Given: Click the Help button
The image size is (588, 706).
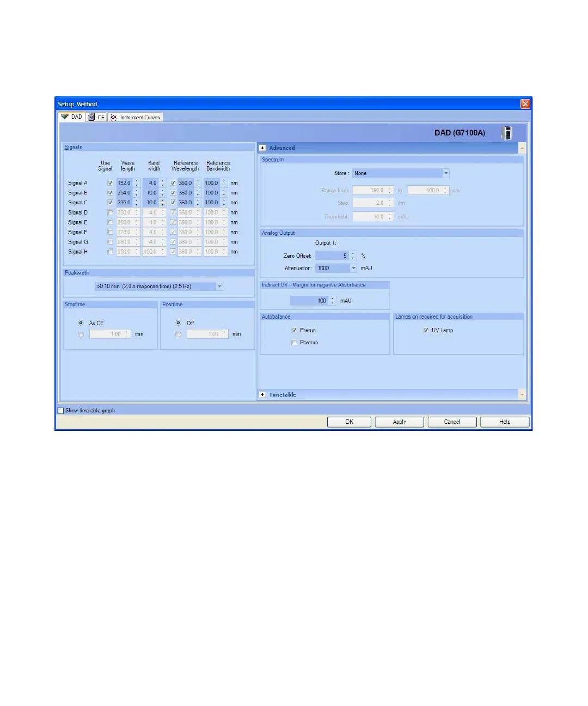Looking at the screenshot, I should (505, 422).
